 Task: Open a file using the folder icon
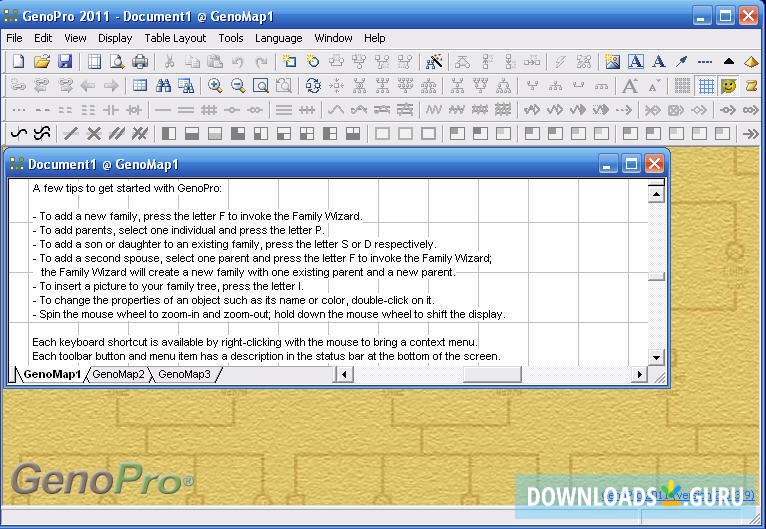(x=42, y=62)
